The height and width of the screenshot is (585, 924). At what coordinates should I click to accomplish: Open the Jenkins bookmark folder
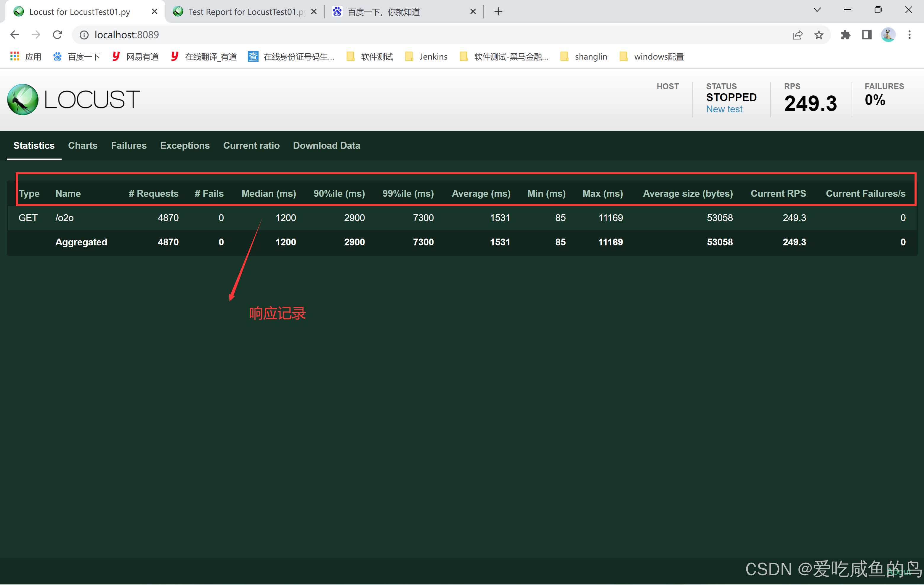coord(426,57)
